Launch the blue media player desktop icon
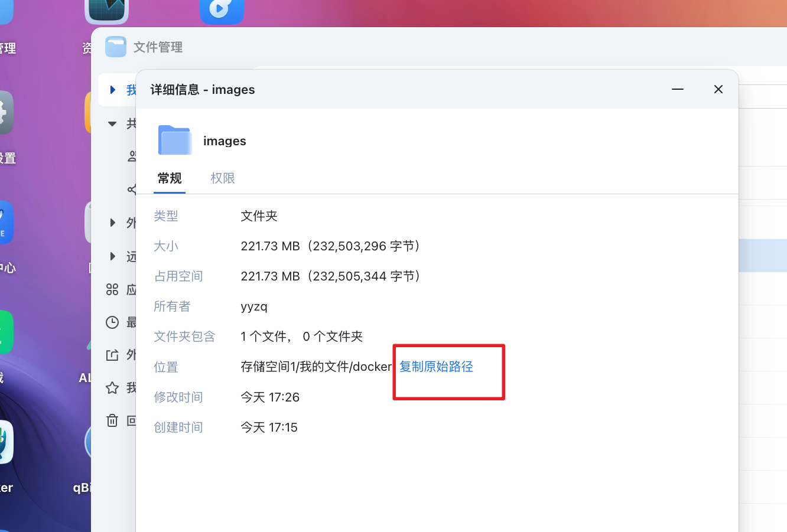 click(222, 10)
